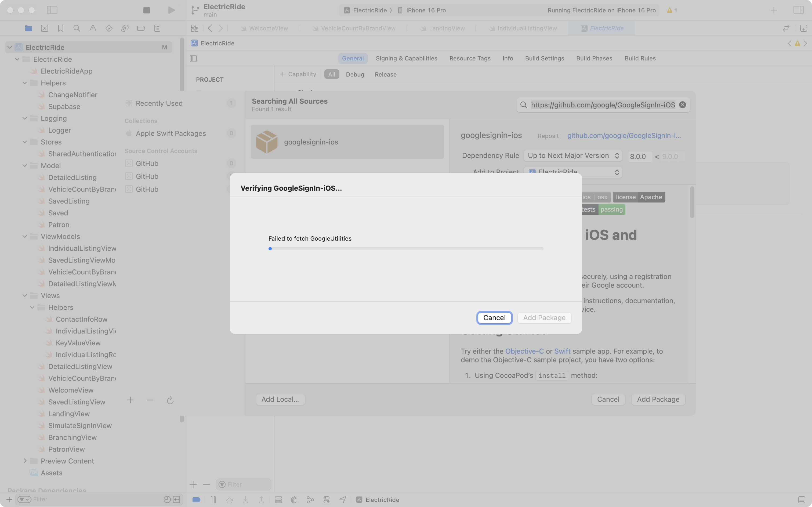Open the Issue navigator warning icon
This screenshot has height=507, width=812.
point(93,28)
